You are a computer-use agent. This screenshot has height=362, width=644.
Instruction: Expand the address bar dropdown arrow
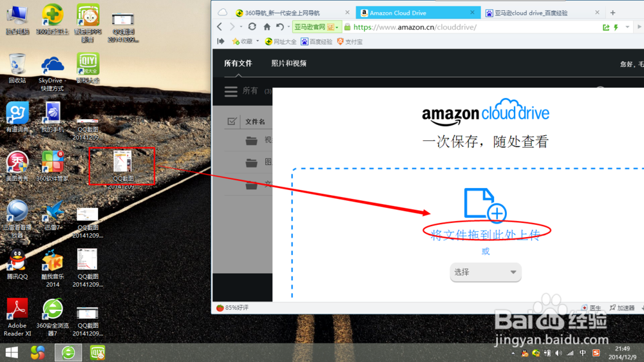click(627, 27)
